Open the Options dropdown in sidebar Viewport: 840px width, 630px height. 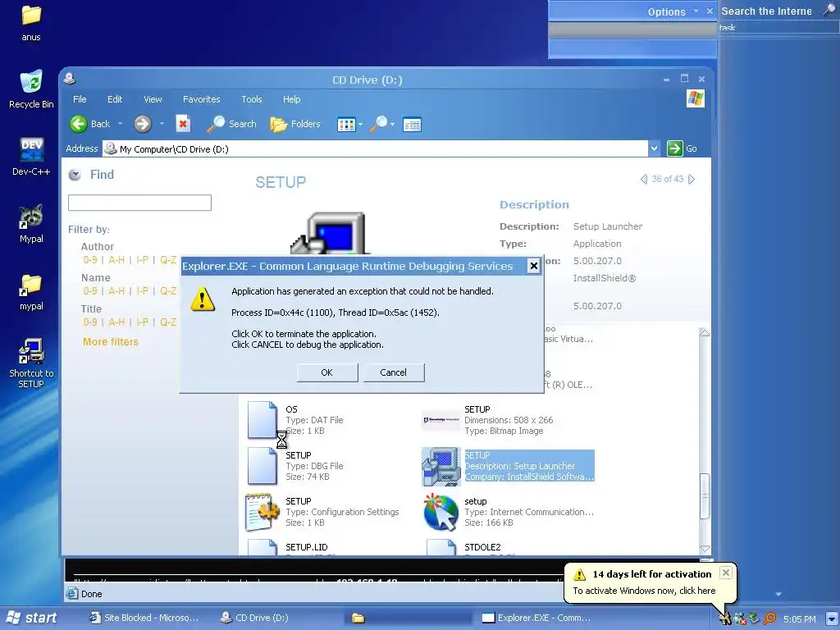pyautogui.click(x=673, y=11)
